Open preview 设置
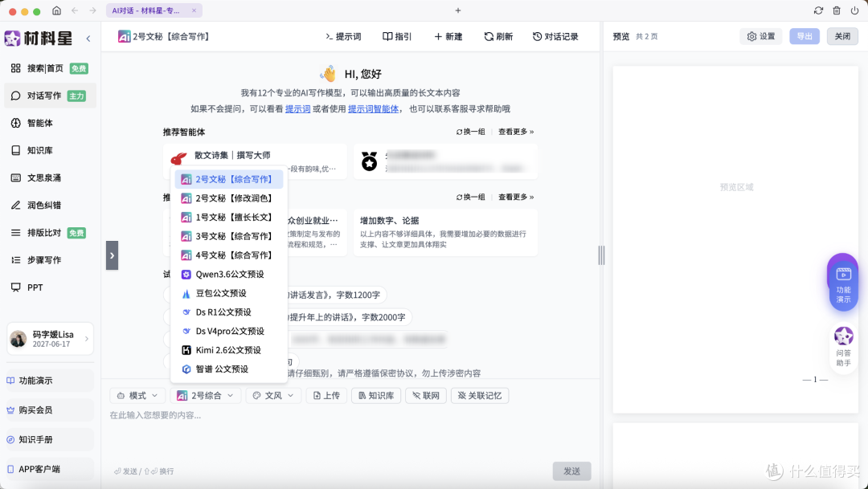Viewport: 868px width, 489px height. point(761,36)
